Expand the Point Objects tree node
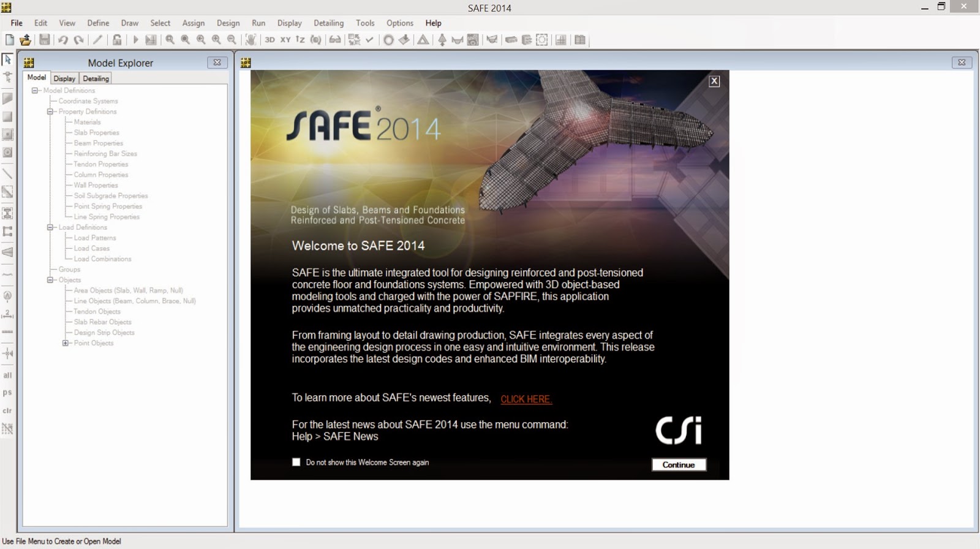The image size is (980, 549). tap(66, 343)
